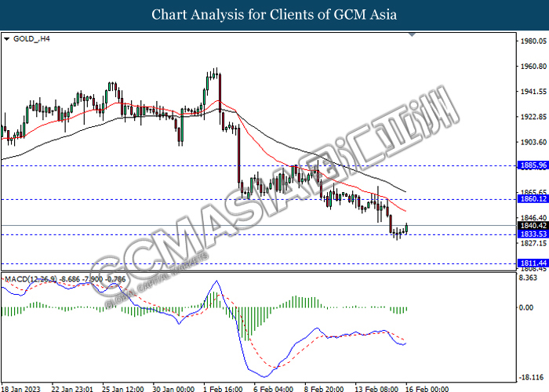Select the 1885.96 resistance level label

(x=533, y=165)
